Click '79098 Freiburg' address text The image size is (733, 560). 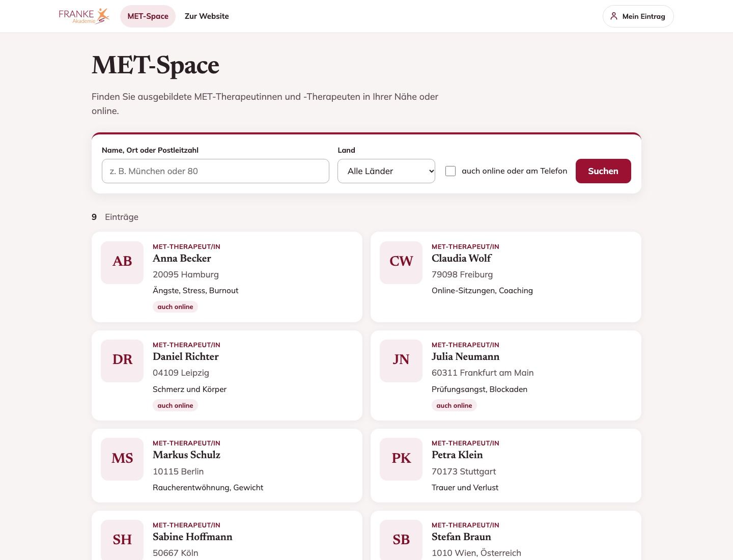coord(462,275)
